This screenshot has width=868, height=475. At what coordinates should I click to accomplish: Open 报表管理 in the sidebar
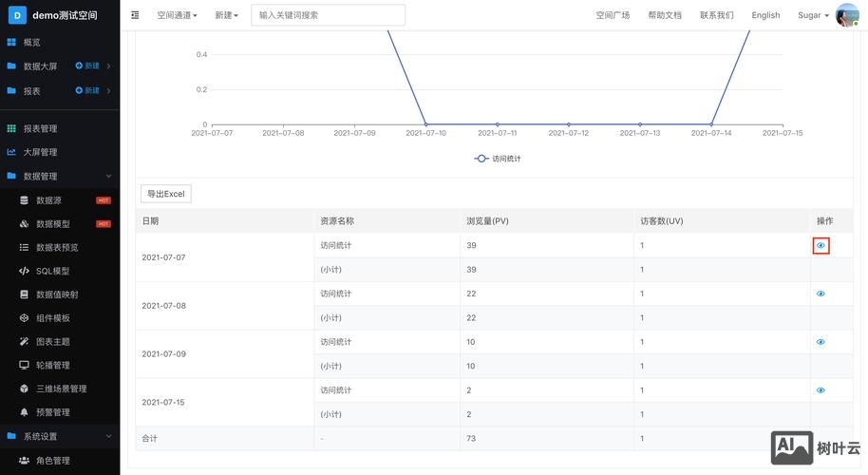click(x=40, y=128)
